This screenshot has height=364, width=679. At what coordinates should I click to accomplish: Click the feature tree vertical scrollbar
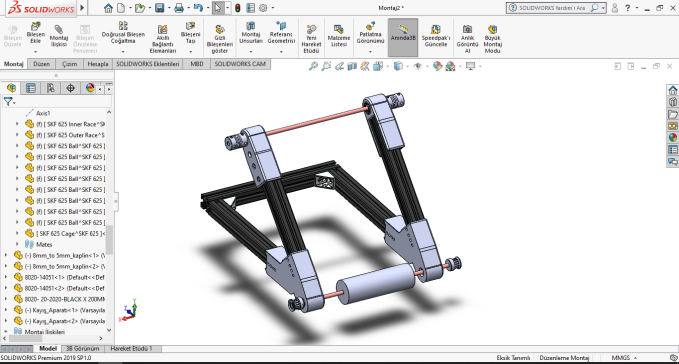109,239
